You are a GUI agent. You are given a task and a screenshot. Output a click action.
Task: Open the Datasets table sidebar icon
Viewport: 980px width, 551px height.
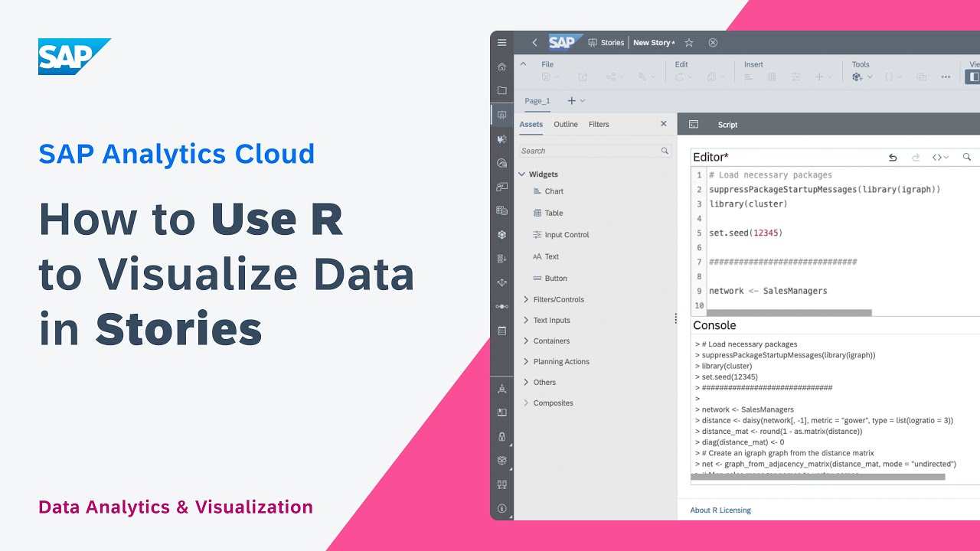[501, 210]
